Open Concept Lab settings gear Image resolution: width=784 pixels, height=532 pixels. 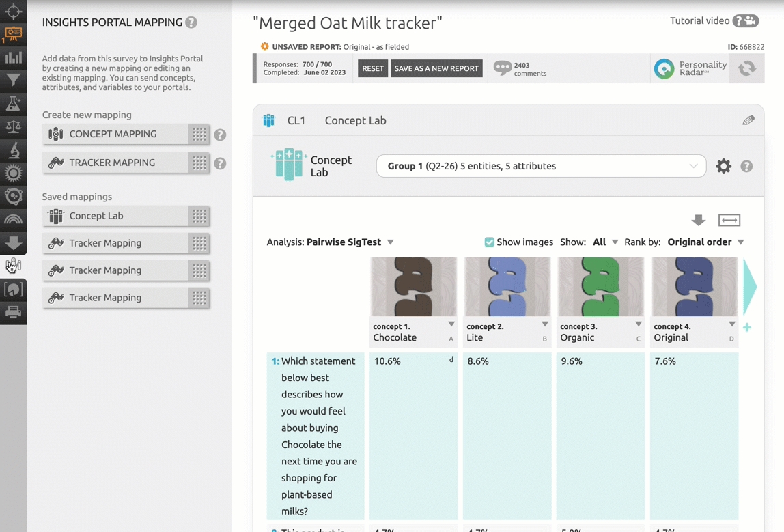723,166
